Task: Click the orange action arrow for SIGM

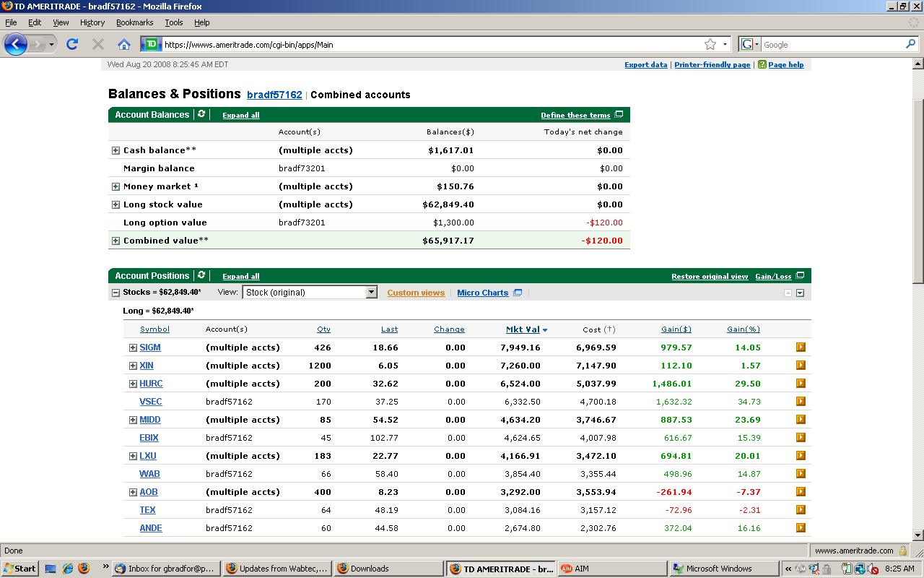Action: pyautogui.click(x=801, y=348)
